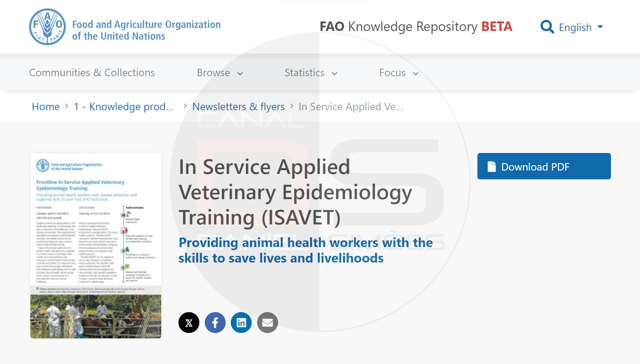Click the 'In Service Applied Ve...' breadcrumb text

[351, 107]
